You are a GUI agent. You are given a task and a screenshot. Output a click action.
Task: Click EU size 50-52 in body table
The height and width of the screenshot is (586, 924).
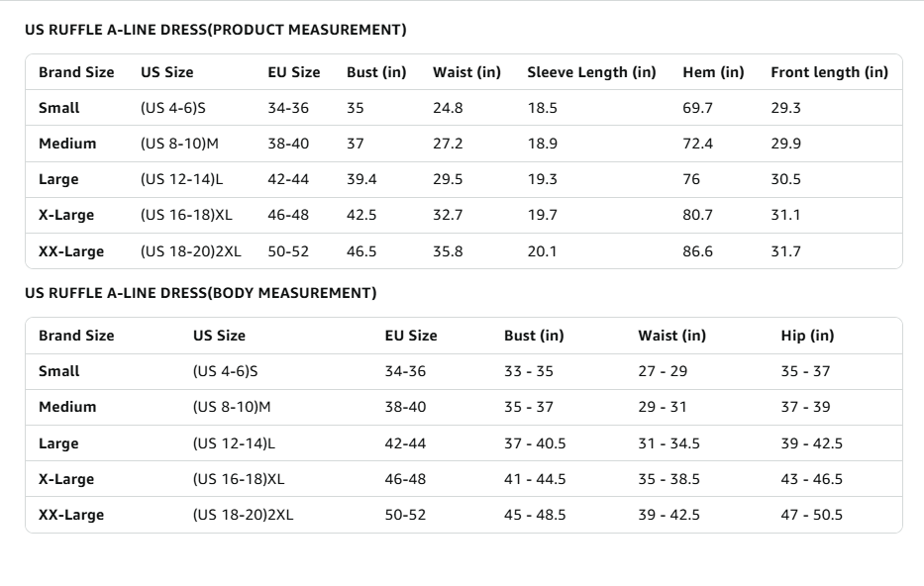point(405,515)
